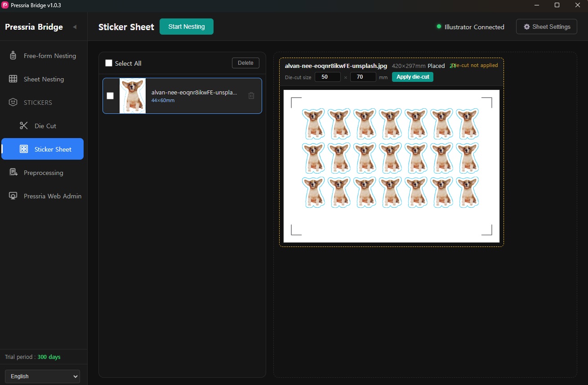
Task: Click the 420×297mm sheet size text
Action: click(409, 66)
